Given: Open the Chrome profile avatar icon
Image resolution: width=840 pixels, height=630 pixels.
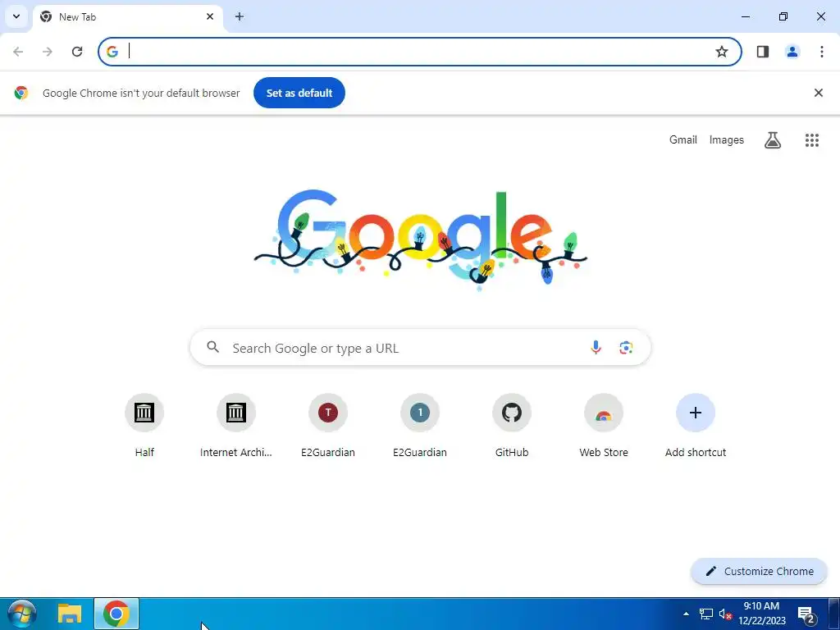Looking at the screenshot, I should (792, 52).
